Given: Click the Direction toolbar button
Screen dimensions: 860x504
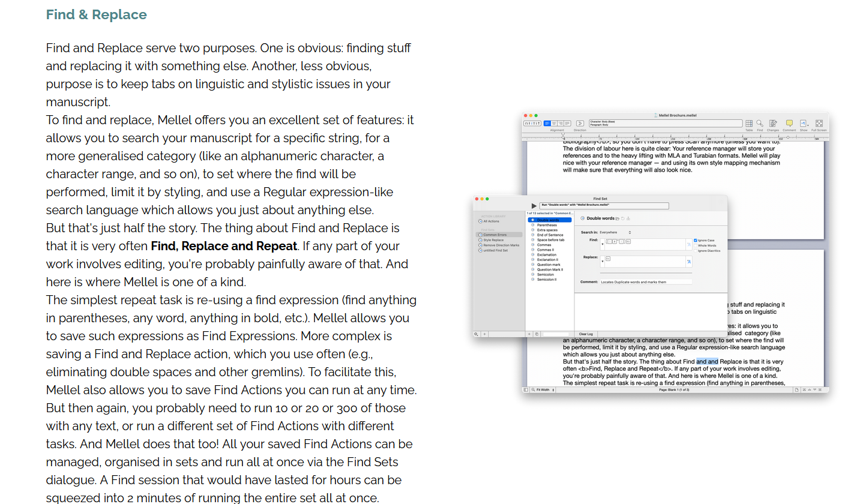Looking at the screenshot, I should (x=580, y=123).
